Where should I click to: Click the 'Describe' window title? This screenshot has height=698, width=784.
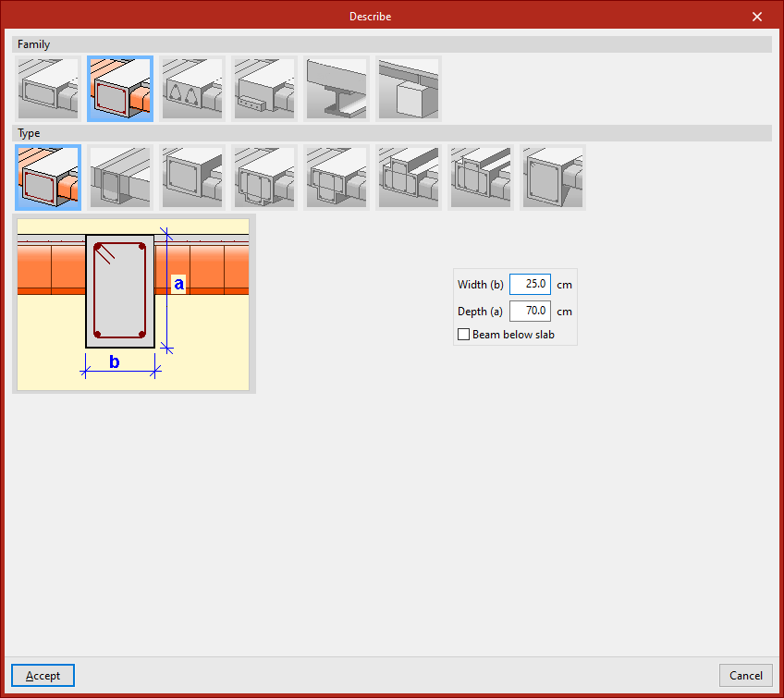pos(370,17)
